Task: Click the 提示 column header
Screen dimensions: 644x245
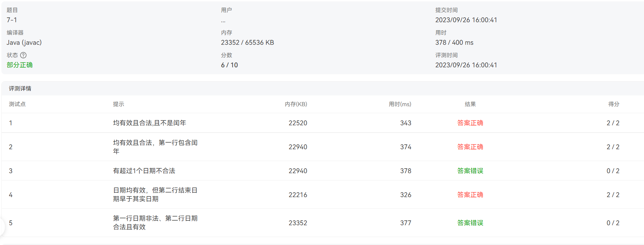Action: 119,104
